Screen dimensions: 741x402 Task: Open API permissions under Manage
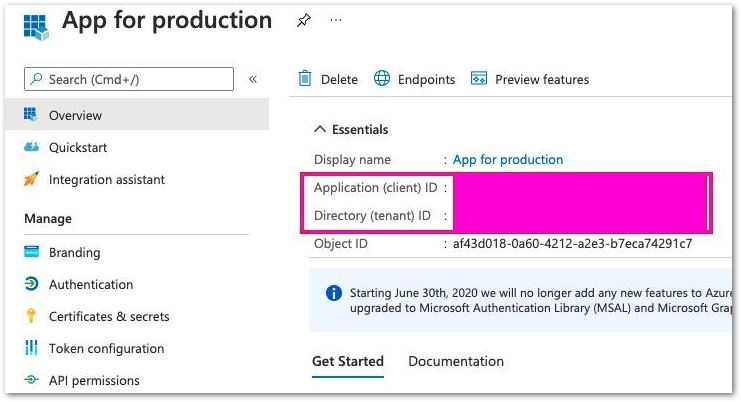tap(94, 380)
